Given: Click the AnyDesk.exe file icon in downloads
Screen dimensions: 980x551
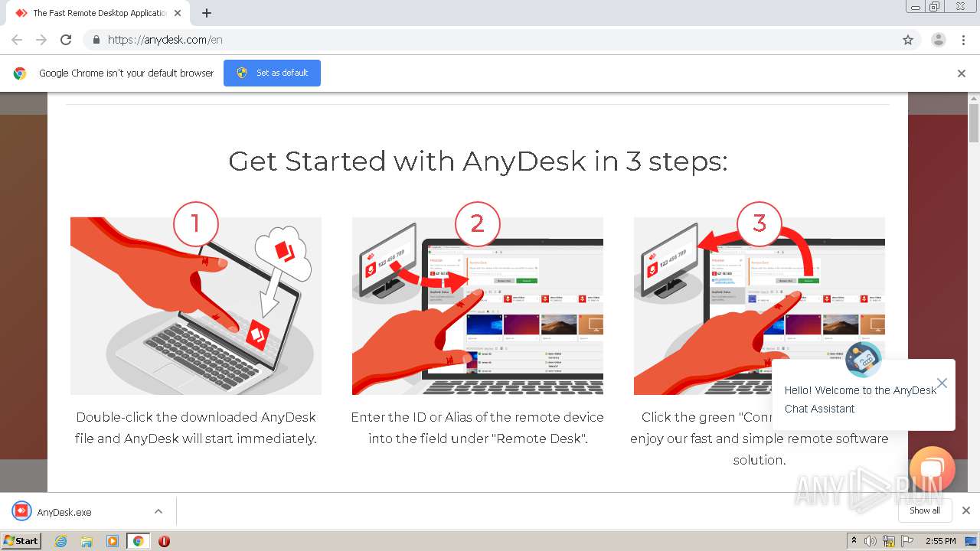Looking at the screenshot, I should [21, 511].
